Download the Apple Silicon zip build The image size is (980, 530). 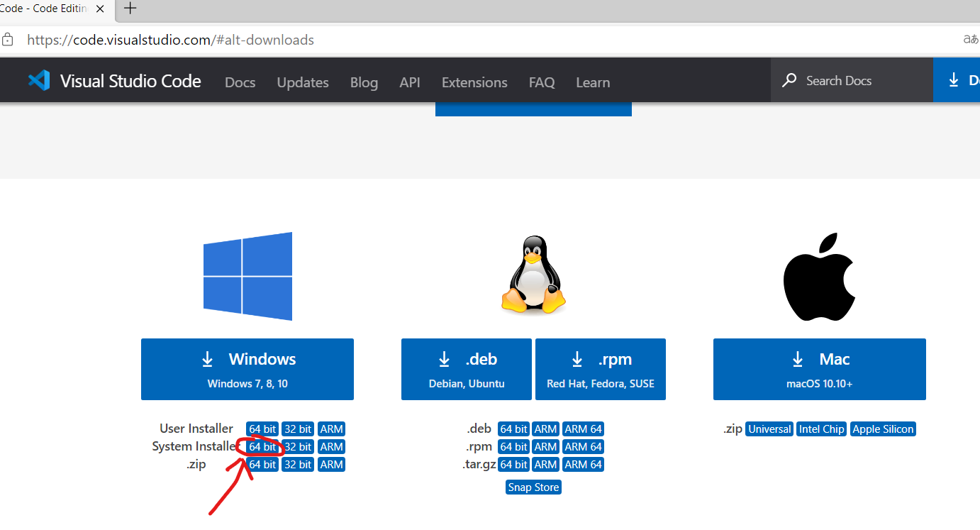[x=883, y=429]
